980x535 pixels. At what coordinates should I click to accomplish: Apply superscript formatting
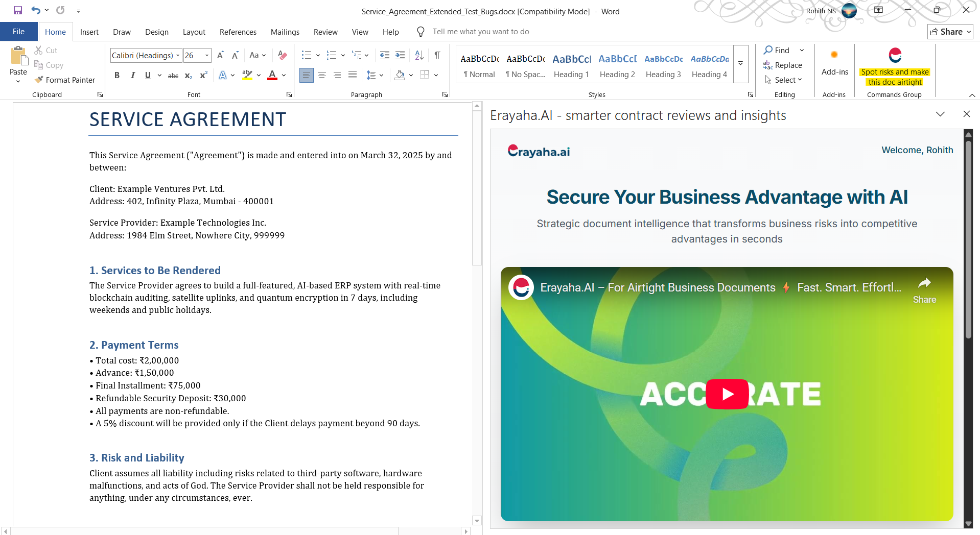coord(203,76)
